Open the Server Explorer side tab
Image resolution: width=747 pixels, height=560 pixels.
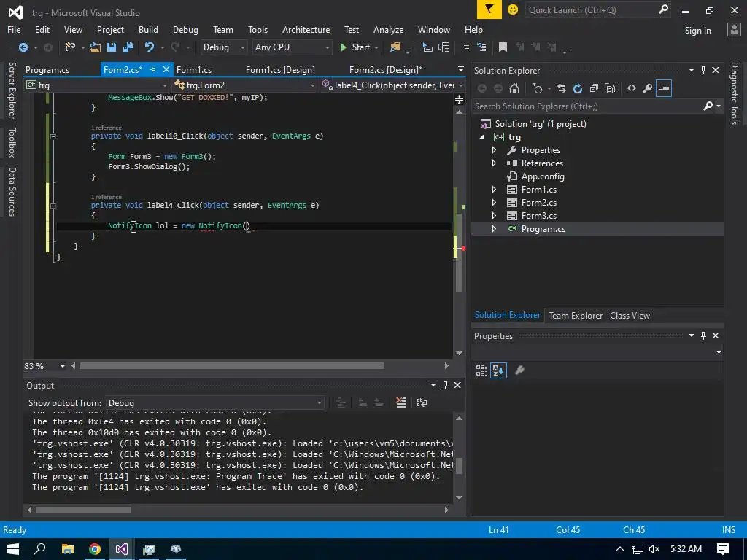[x=12, y=90]
